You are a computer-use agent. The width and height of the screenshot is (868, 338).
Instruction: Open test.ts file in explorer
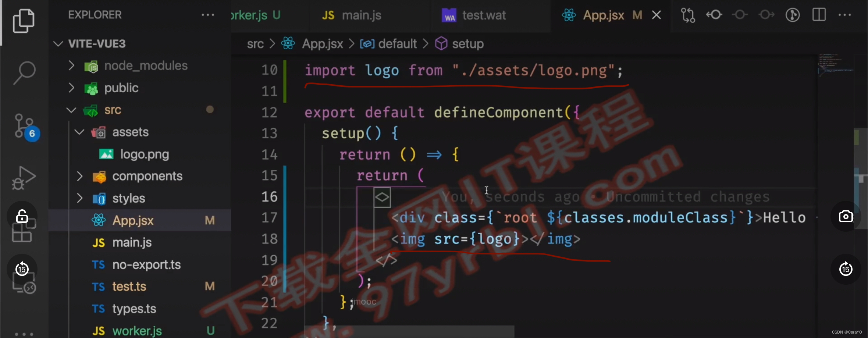click(140, 287)
